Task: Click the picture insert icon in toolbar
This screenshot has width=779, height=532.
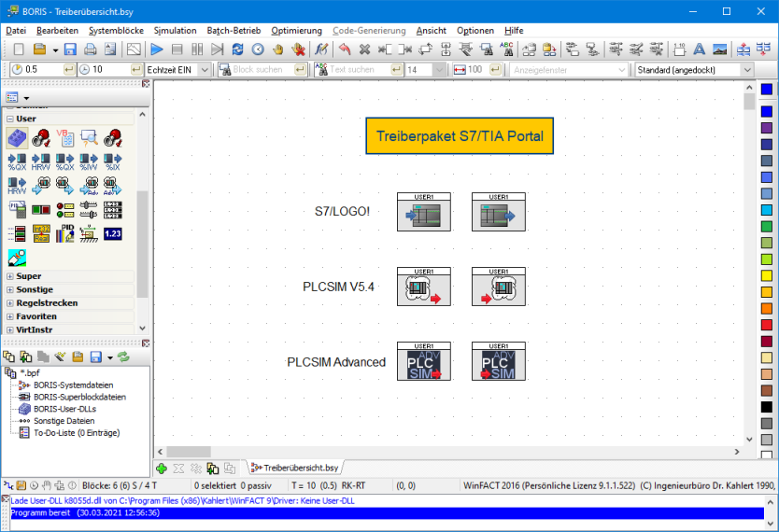Action: click(719, 49)
